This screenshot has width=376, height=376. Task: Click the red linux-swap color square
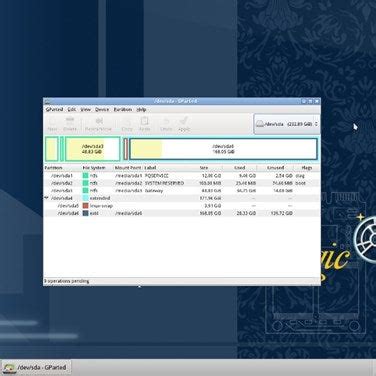point(86,206)
